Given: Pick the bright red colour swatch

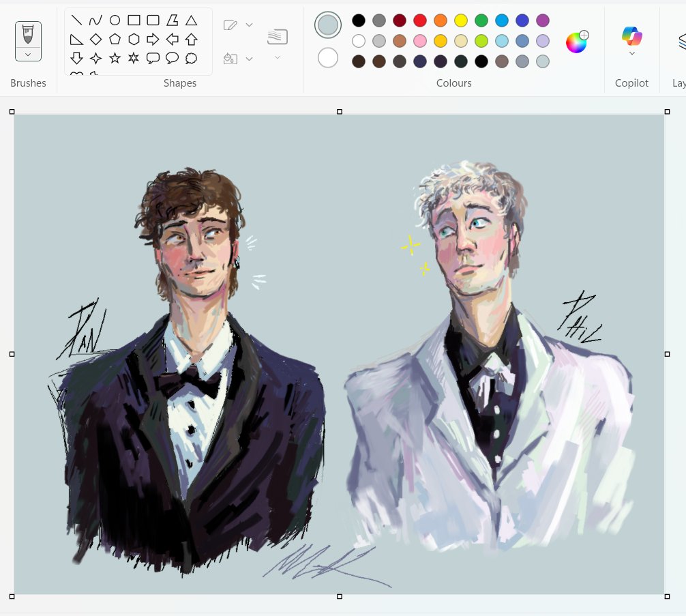Looking at the screenshot, I should (420, 20).
